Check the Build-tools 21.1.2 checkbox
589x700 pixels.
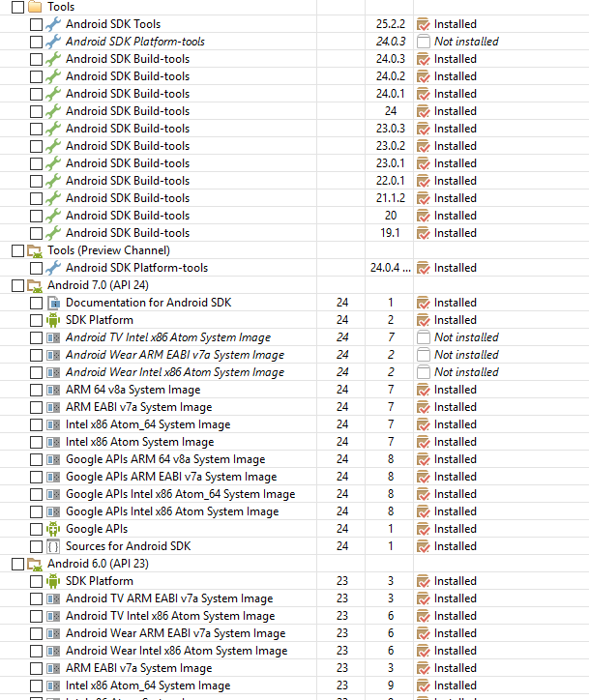click(x=36, y=198)
